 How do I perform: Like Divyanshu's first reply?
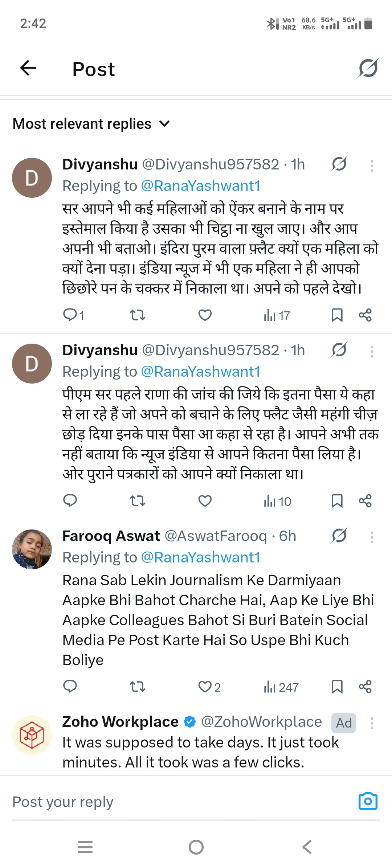tap(205, 315)
